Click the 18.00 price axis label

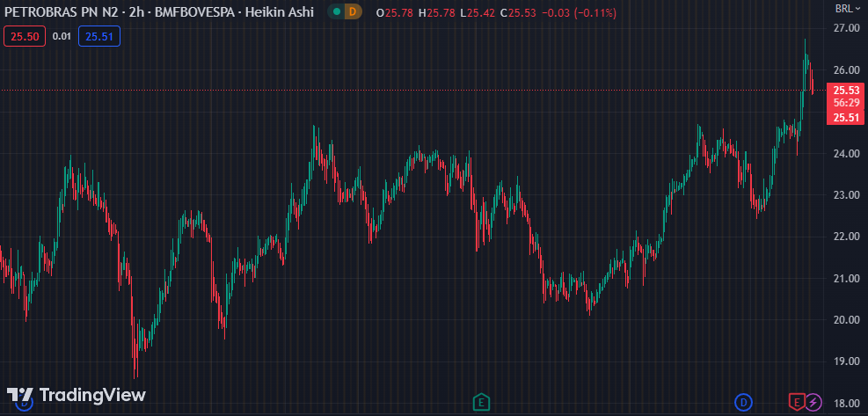[x=846, y=404]
